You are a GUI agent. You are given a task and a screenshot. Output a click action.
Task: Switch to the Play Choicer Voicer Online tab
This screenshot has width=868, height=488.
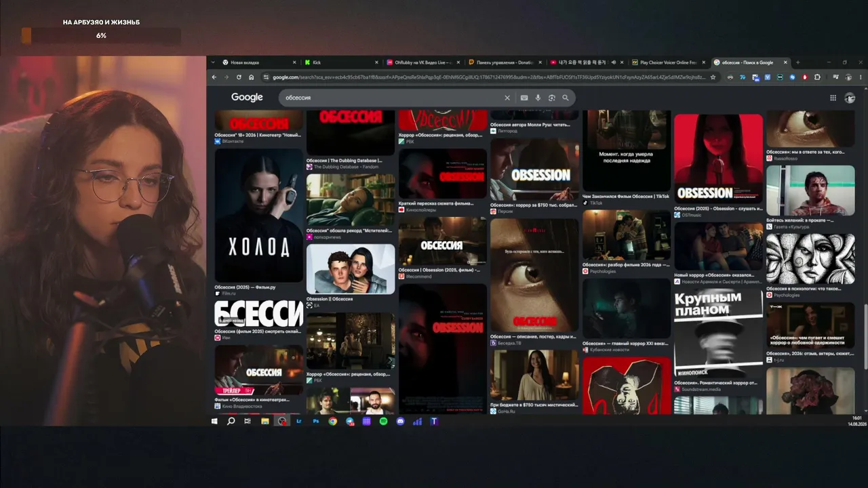tap(669, 62)
